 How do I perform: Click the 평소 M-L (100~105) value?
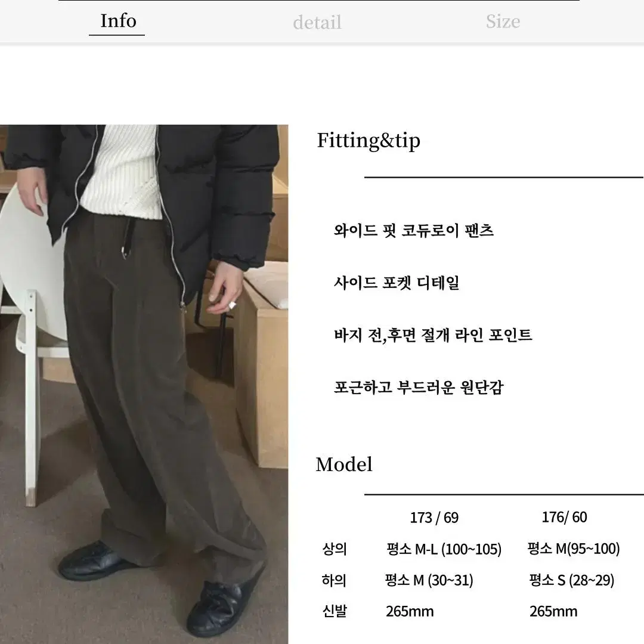pyautogui.click(x=444, y=549)
